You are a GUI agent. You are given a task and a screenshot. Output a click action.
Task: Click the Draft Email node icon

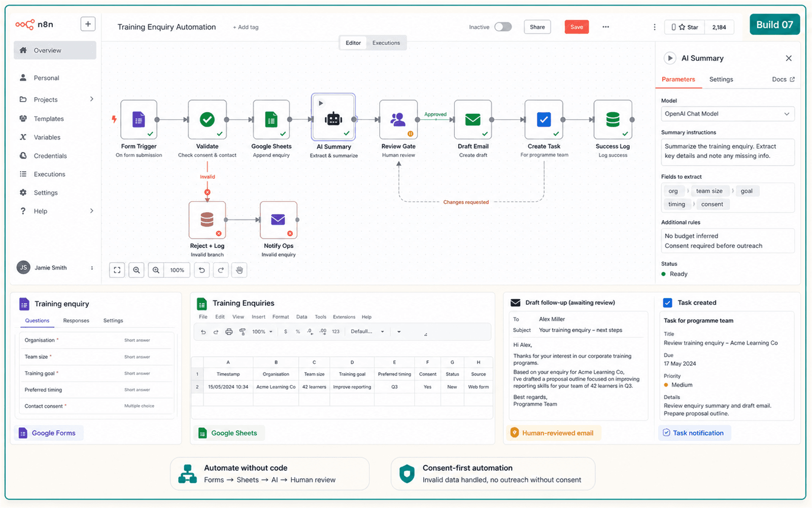(x=473, y=119)
